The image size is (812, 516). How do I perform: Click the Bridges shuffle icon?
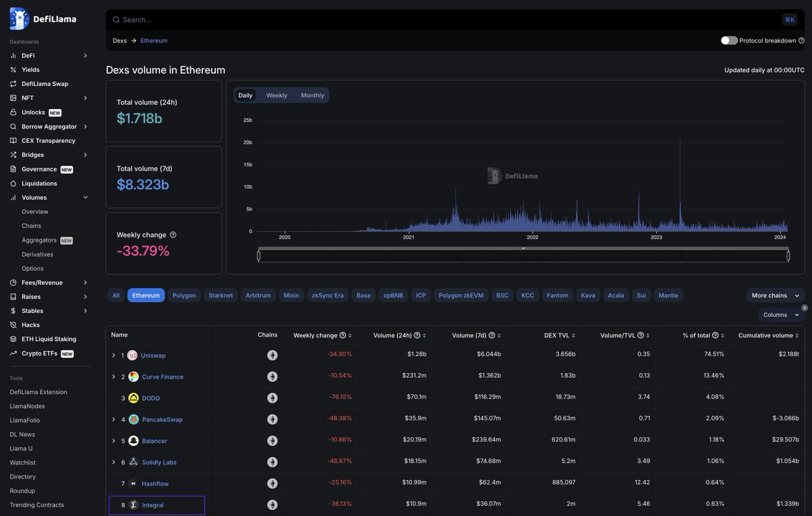pos(14,155)
